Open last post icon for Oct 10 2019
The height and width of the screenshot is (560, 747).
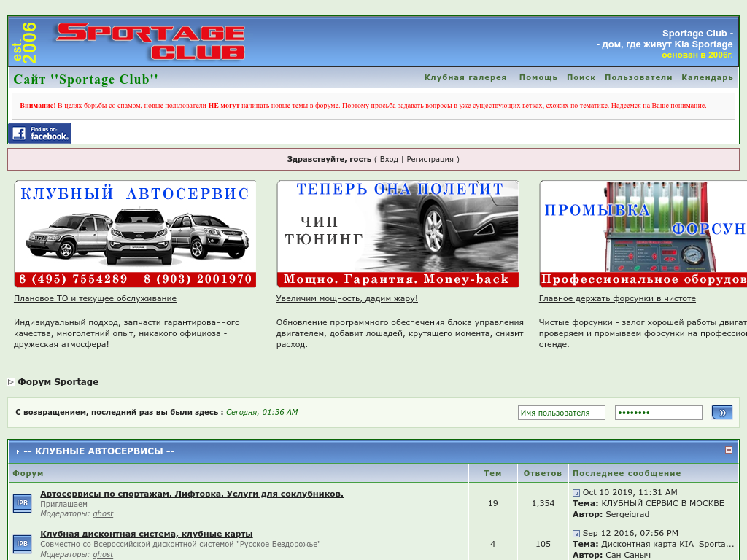576,493
